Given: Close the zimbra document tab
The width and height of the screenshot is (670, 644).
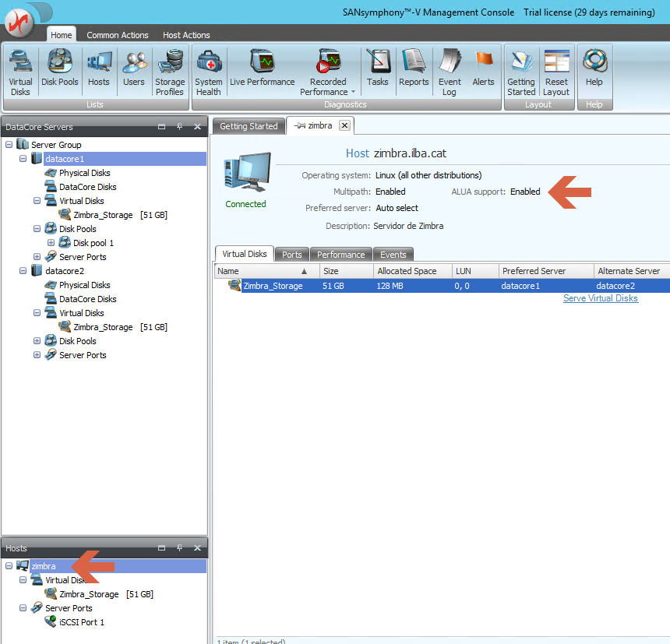Looking at the screenshot, I should [x=344, y=125].
